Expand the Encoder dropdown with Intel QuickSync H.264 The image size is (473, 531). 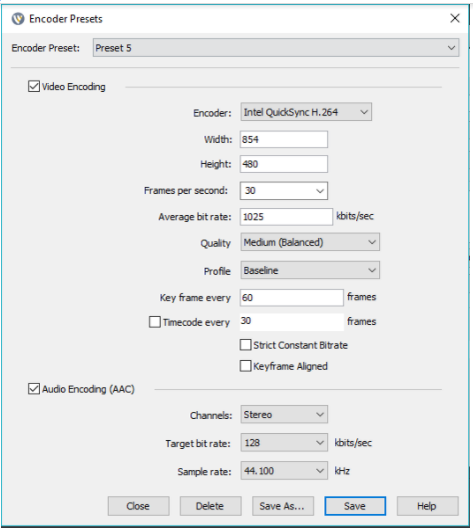pos(306,112)
